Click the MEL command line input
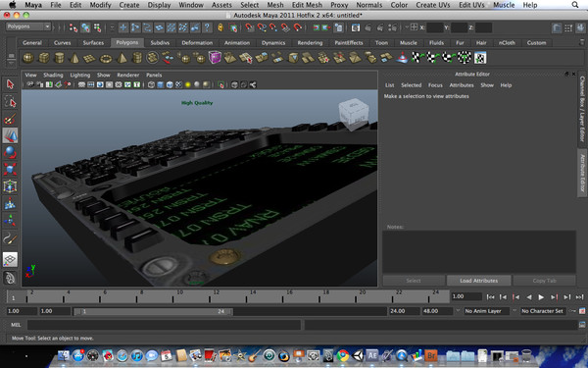The width and height of the screenshot is (588, 368). 164,325
